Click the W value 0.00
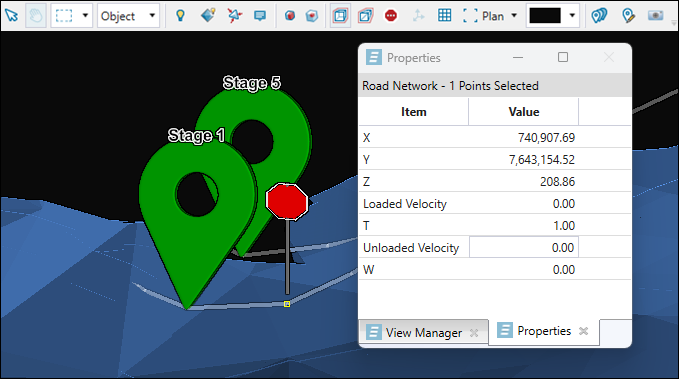 tap(564, 270)
